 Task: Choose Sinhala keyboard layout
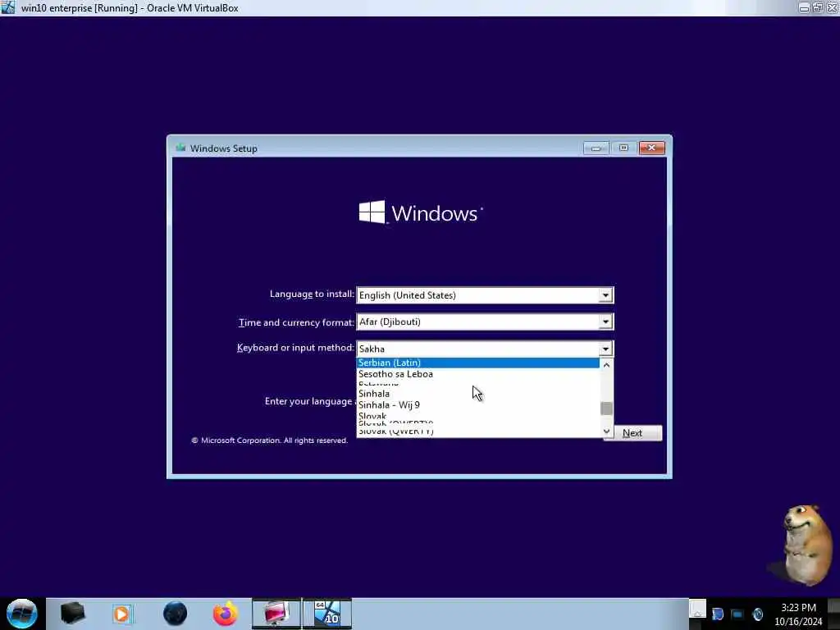pyautogui.click(x=478, y=394)
